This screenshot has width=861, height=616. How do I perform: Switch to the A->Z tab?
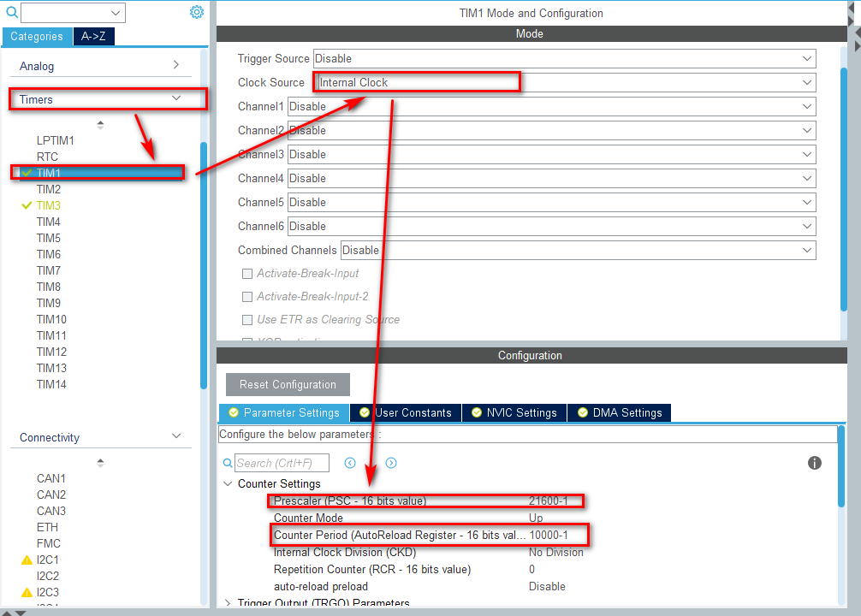pyautogui.click(x=93, y=36)
